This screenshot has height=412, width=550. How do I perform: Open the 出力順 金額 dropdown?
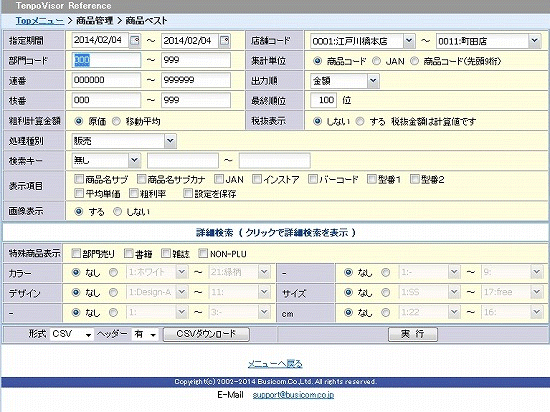point(344,81)
